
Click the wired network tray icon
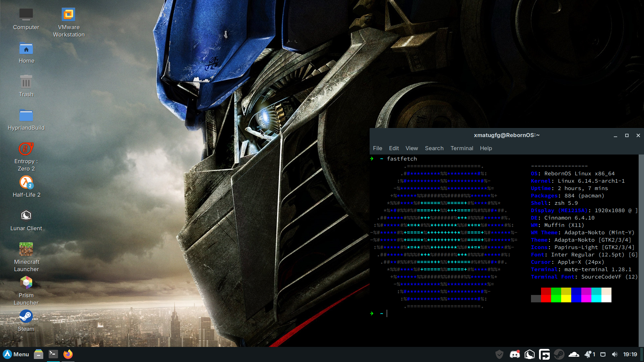coord(603,354)
